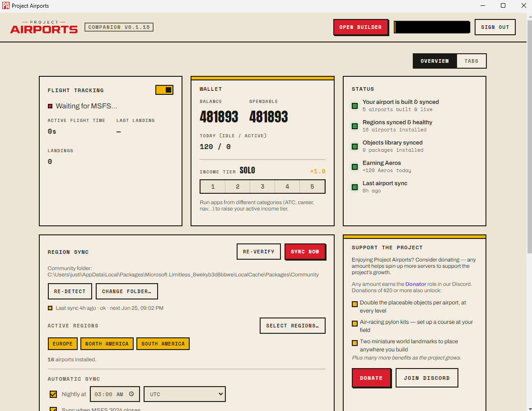532x411 pixels.
Task: Toggle the Flight Tracking switch
Action: [164, 90]
